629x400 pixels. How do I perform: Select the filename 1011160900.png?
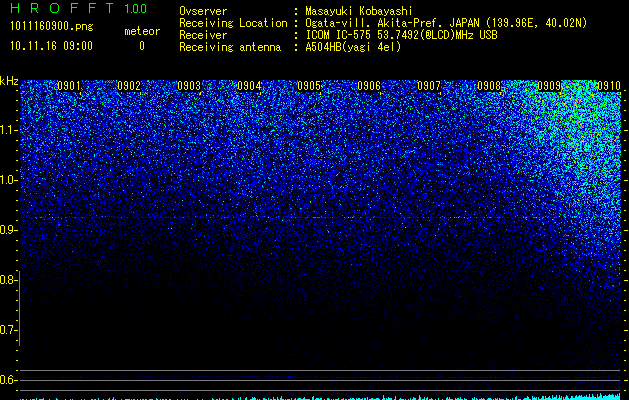pos(52,27)
